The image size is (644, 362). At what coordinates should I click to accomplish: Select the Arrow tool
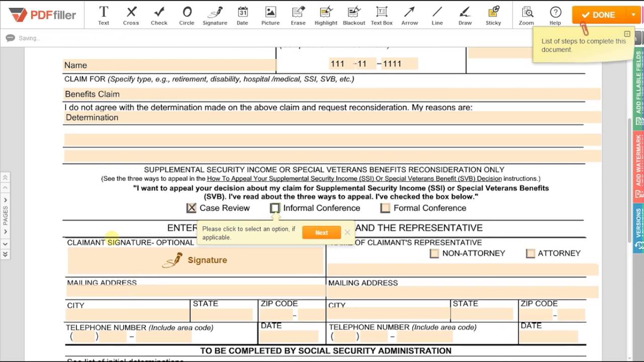click(x=410, y=15)
